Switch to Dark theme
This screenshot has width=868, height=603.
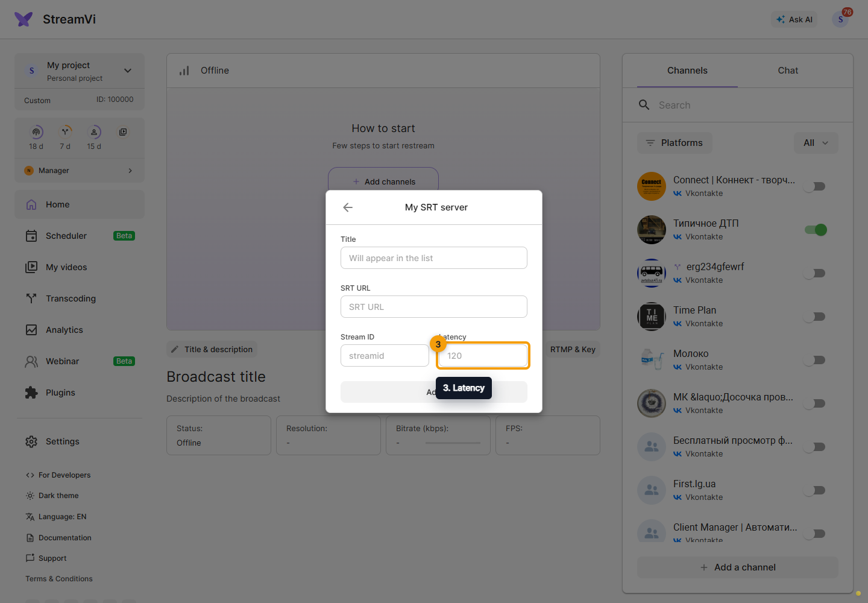52,496
